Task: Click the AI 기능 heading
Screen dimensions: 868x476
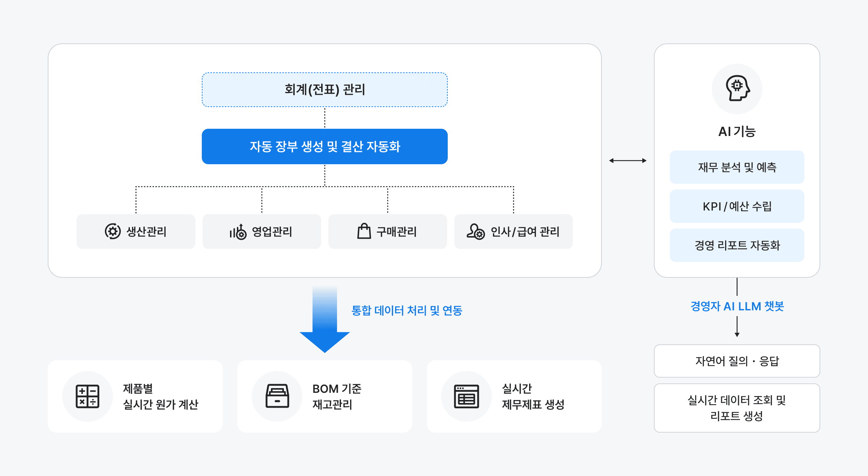Action: [737, 132]
